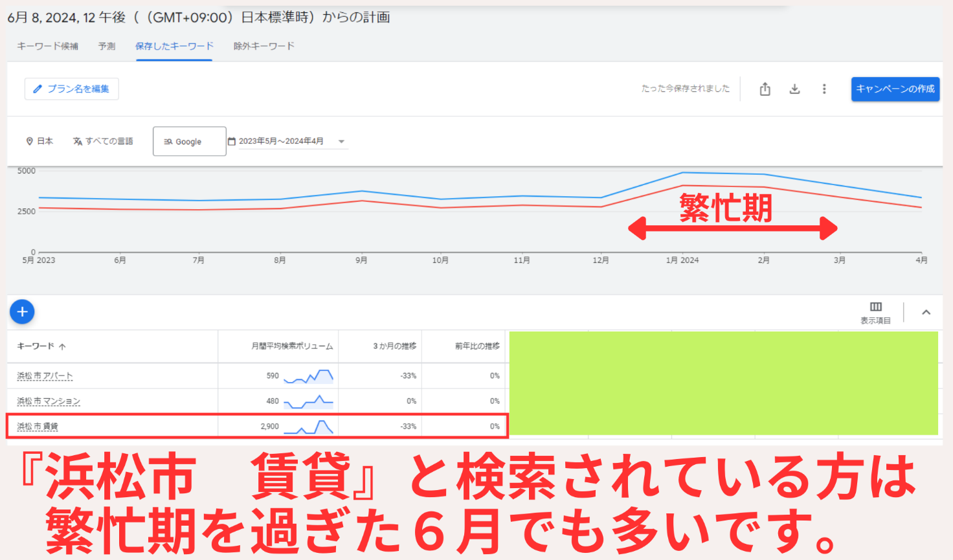Screen dimensions: 953x560
Task: Click the プラン名を編集 button
Action: (71, 89)
